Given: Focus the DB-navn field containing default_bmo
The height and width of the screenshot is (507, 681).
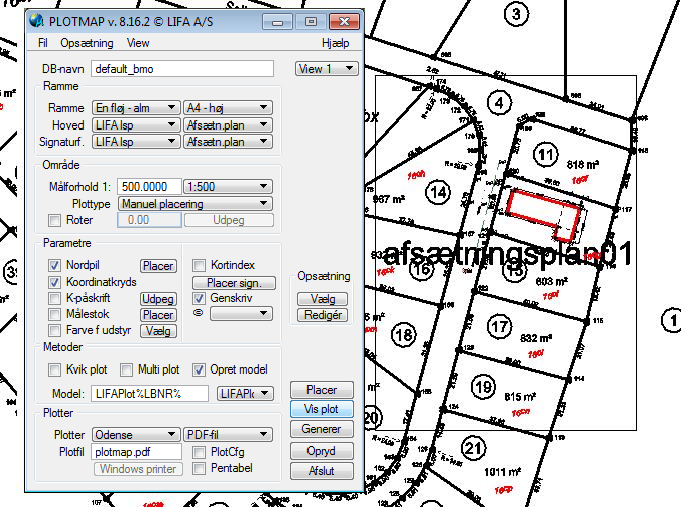Looking at the screenshot, I should 182,69.
